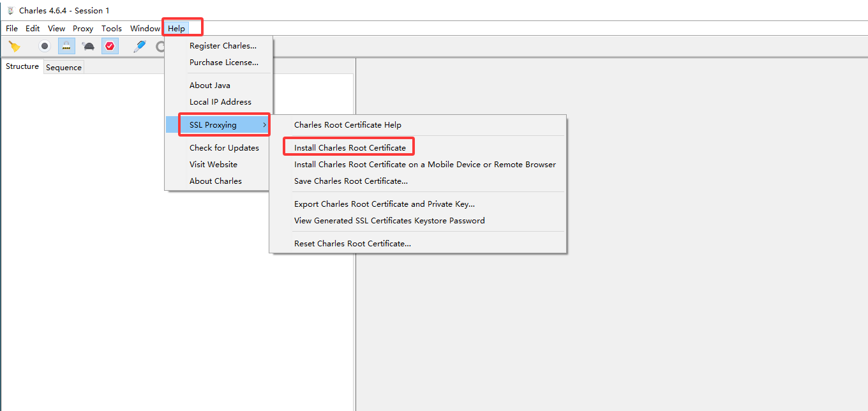Clear the session with the broom icon
This screenshot has width=868, height=411.
click(15, 46)
